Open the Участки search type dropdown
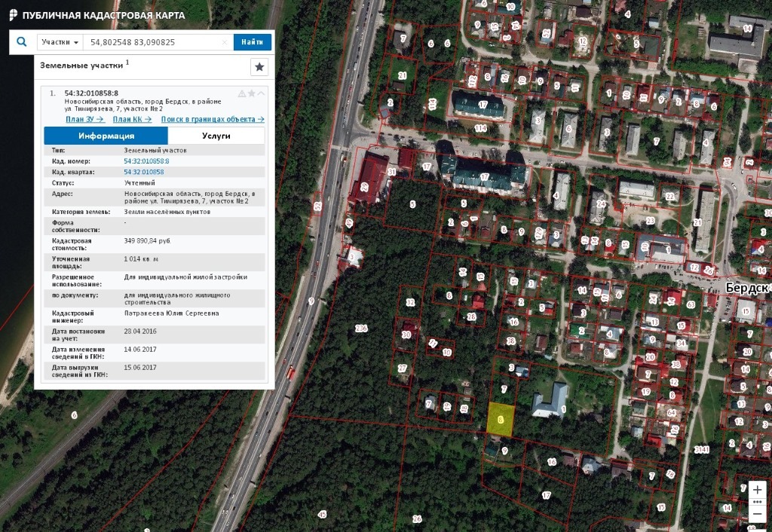 coord(60,42)
